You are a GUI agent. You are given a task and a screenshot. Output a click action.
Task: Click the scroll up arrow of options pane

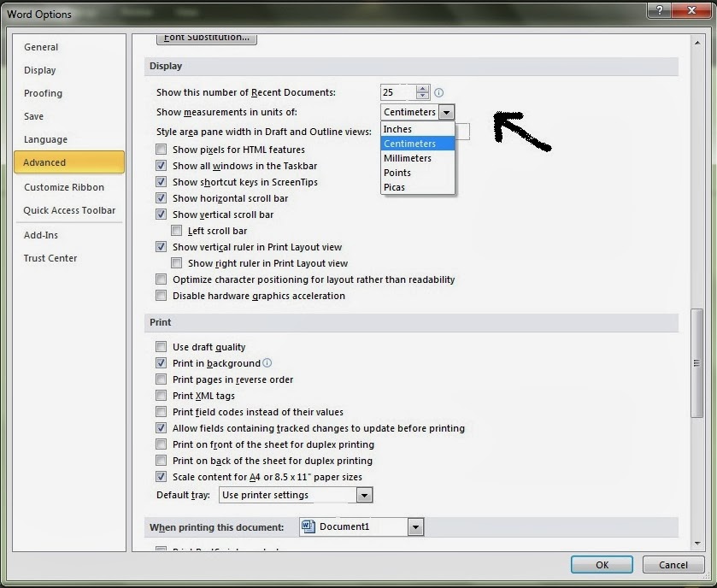point(697,43)
